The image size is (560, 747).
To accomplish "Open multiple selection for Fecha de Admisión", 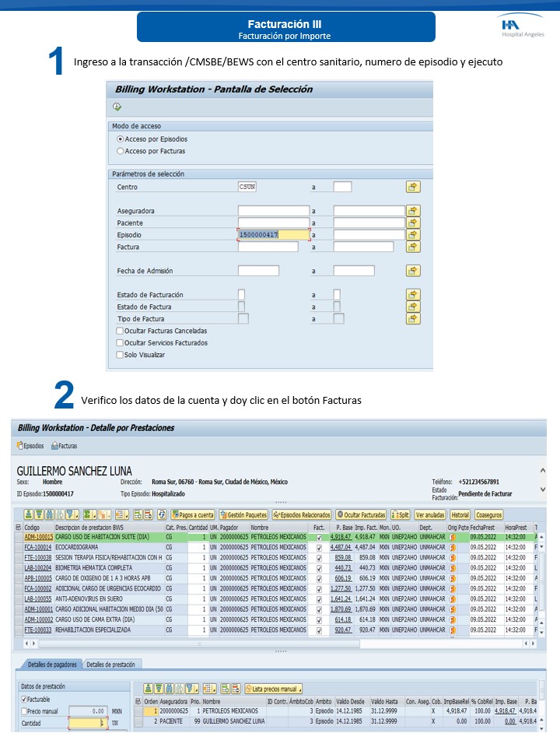I will tap(413, 271).
